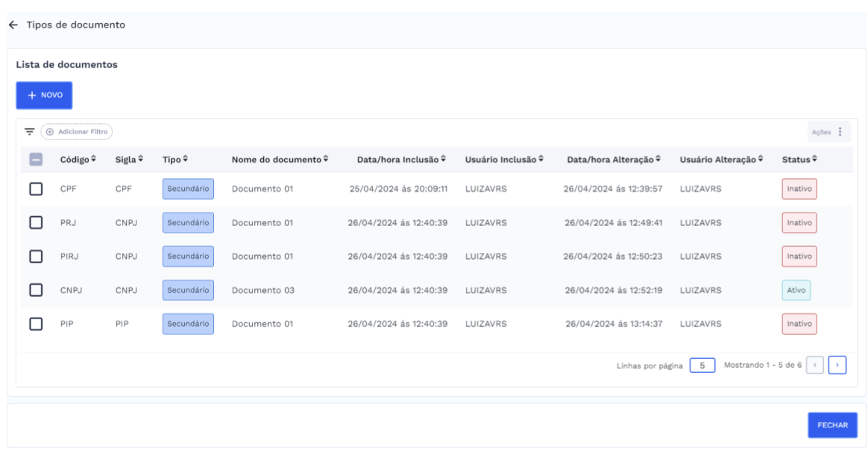868x455 pixels.
Task: Sort by Código column arrows
Action: (x=94, y=160)
